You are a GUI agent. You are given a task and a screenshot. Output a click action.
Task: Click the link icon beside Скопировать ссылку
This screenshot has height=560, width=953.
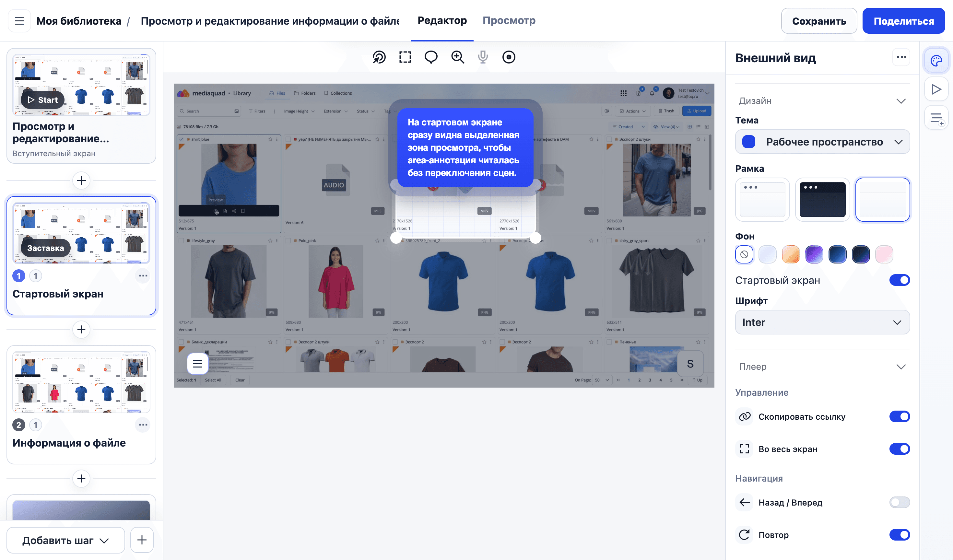744,416
